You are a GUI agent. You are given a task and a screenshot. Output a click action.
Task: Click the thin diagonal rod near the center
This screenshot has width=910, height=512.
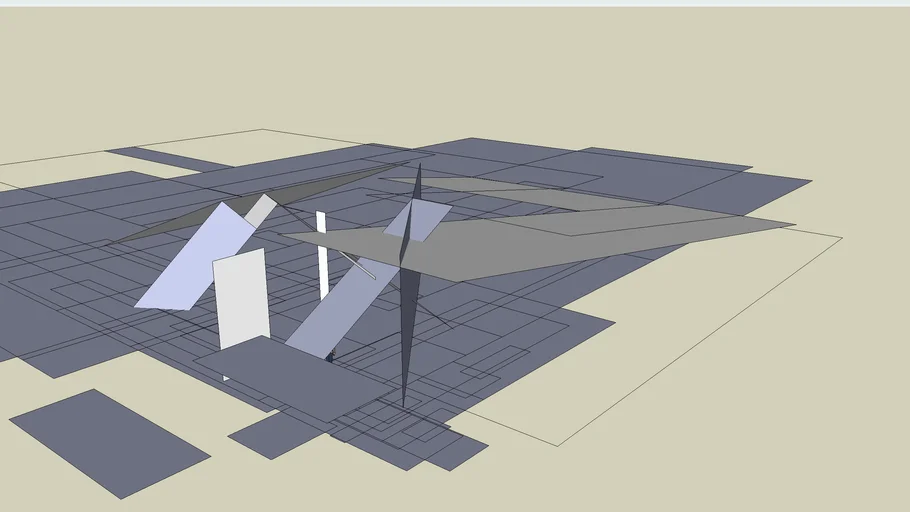tap(356, 265)
